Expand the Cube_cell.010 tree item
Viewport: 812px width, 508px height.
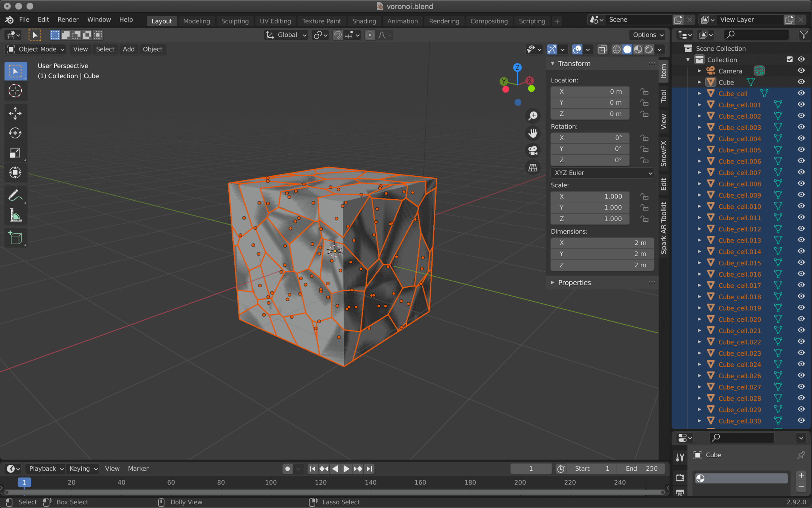[x=699, y=206]
